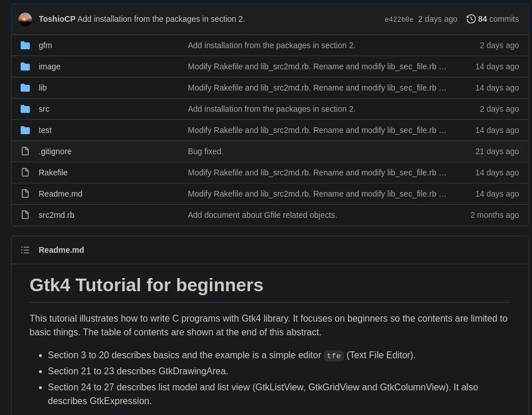Click the 'tfe' inline code text
Screen dimensions: 532x415
pos(334,355)
